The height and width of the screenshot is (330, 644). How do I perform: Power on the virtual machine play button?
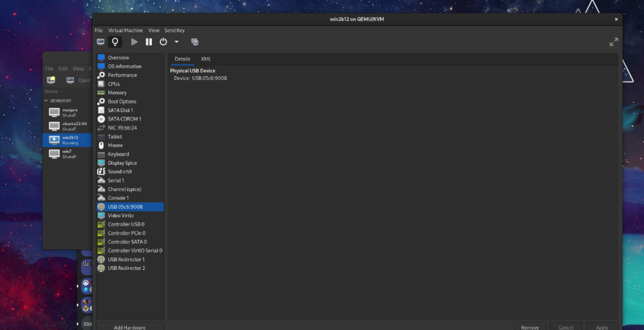point(135,42)
